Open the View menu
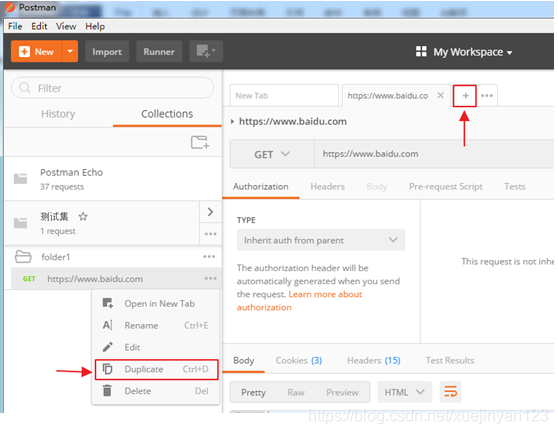Viewport: 558px width, 434px height. coord(66,26)
